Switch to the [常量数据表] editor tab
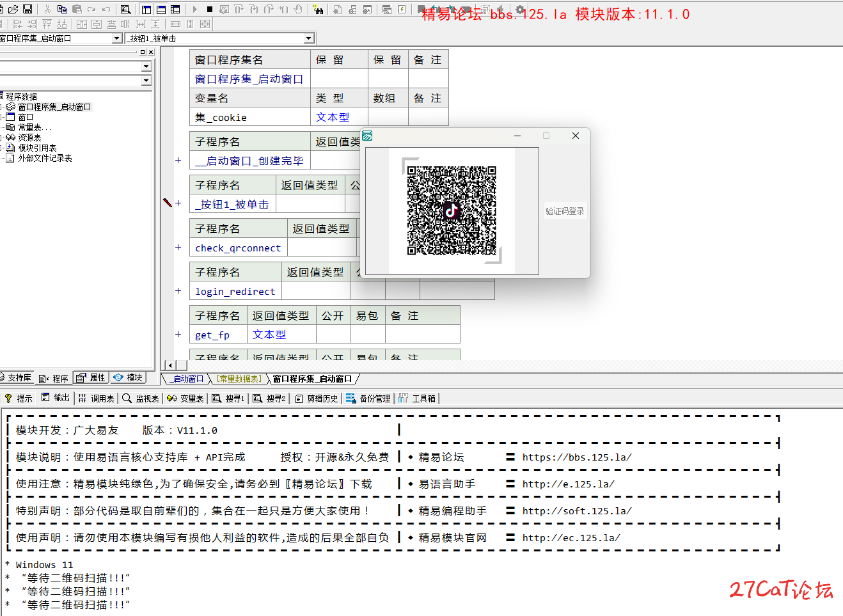The height and width of the screenshot is (616, 843). (239, 379)
